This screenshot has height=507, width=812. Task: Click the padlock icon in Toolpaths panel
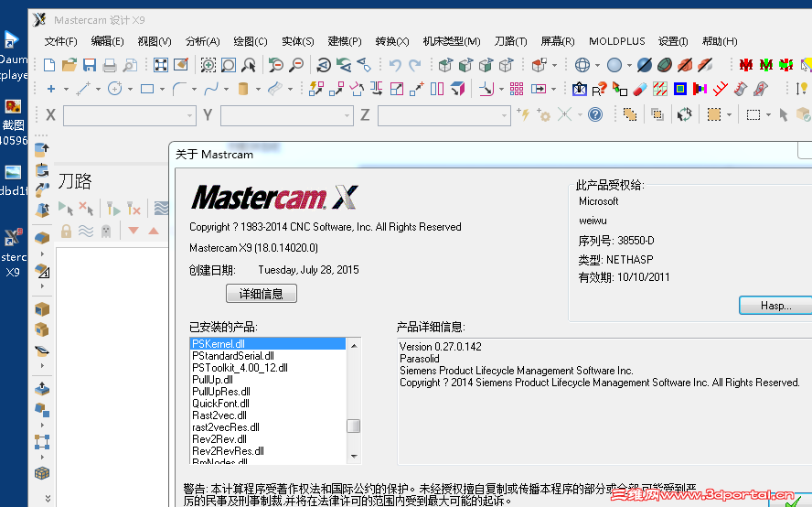pos(66,231)
